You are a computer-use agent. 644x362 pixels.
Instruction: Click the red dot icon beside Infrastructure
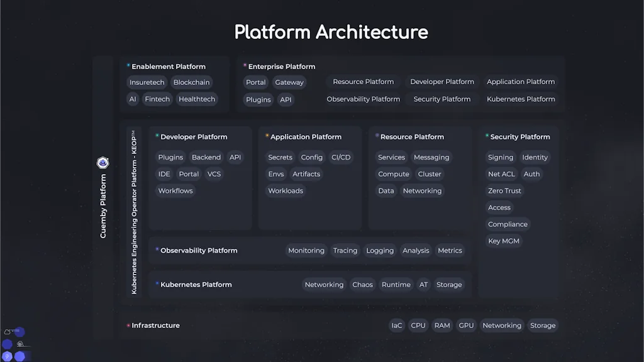pos(127,326)
